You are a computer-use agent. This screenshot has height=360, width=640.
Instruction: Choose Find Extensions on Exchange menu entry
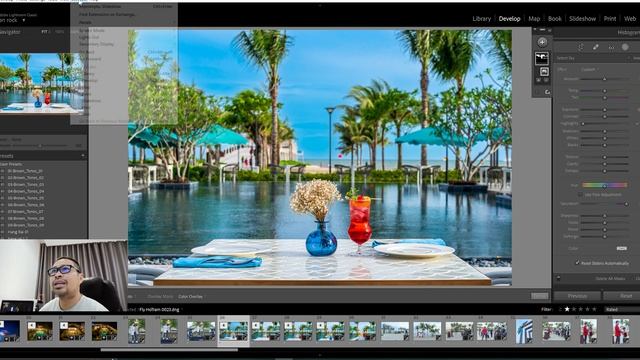coord(108,14)
